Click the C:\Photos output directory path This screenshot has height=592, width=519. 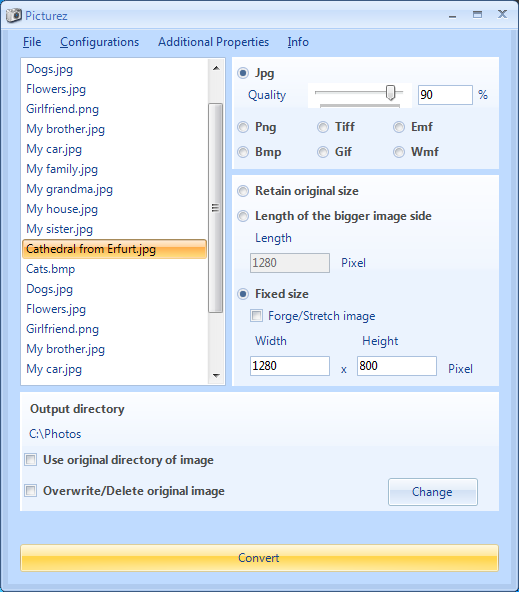click(55, 434)
